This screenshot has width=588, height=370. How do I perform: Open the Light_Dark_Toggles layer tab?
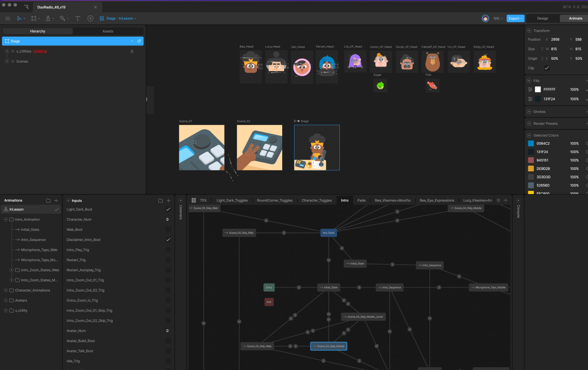click(232, 200)
